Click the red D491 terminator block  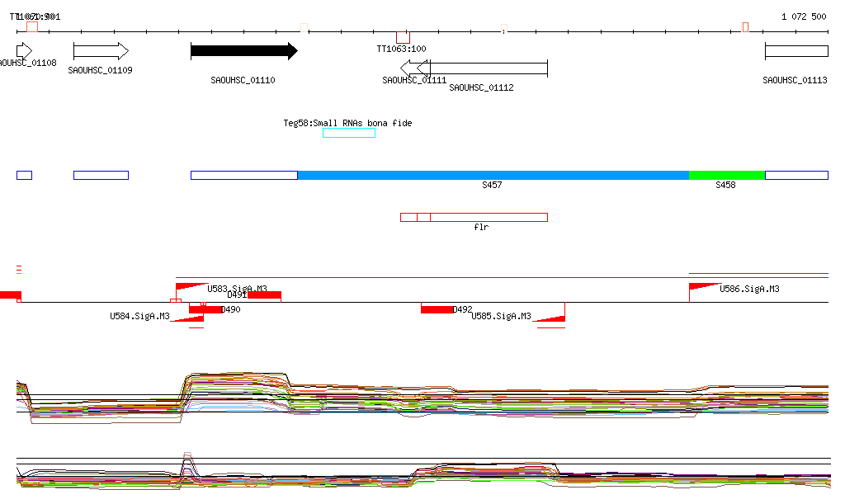[264, 295]
